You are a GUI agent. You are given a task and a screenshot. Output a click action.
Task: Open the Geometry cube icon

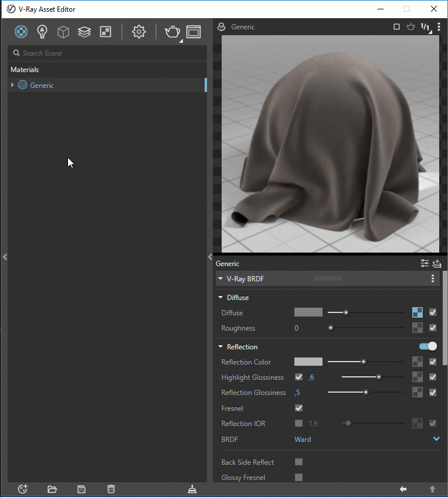tap(63, 32)
